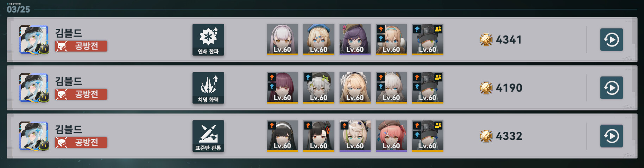Select the purple-haired character in the first row
644x168 pixels.
point(355,39)
